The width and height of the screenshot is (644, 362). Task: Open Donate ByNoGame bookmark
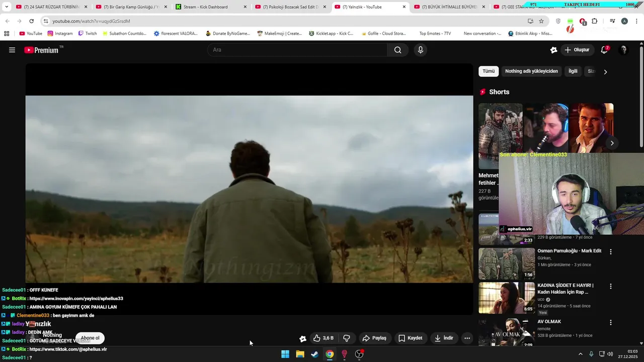click(x=228, y=34)
